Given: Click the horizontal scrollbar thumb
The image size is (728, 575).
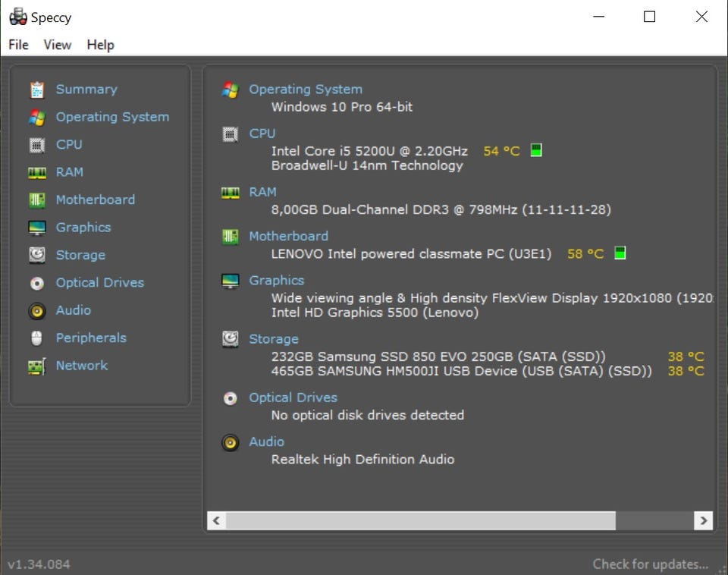Looking at the screenshot, I should (421, 520).
